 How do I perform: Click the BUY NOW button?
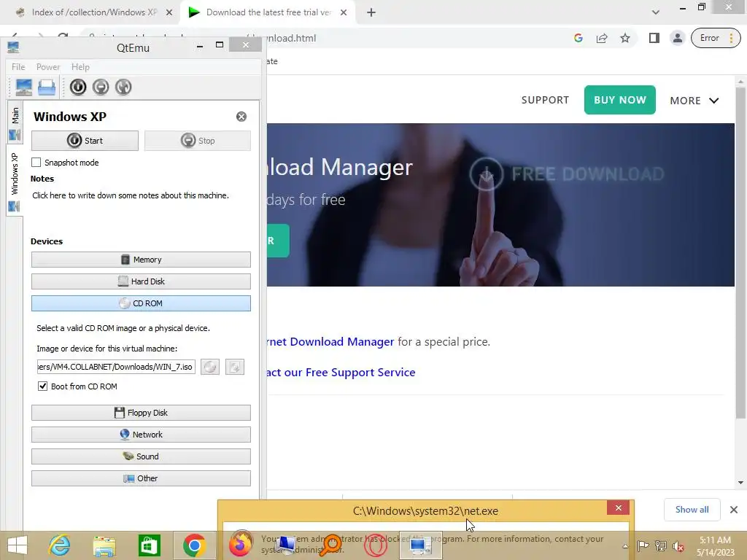pos(620,100)
